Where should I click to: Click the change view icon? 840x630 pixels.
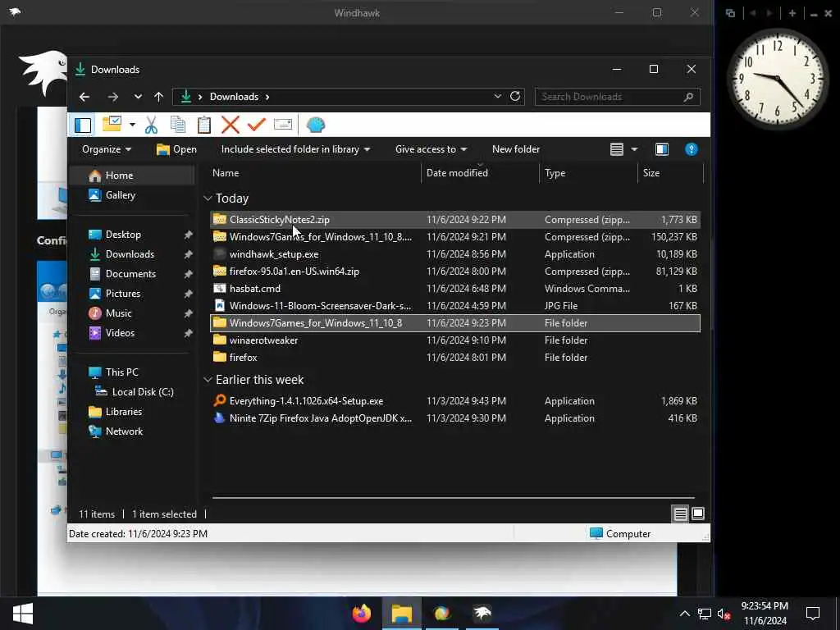click(617, 149)
